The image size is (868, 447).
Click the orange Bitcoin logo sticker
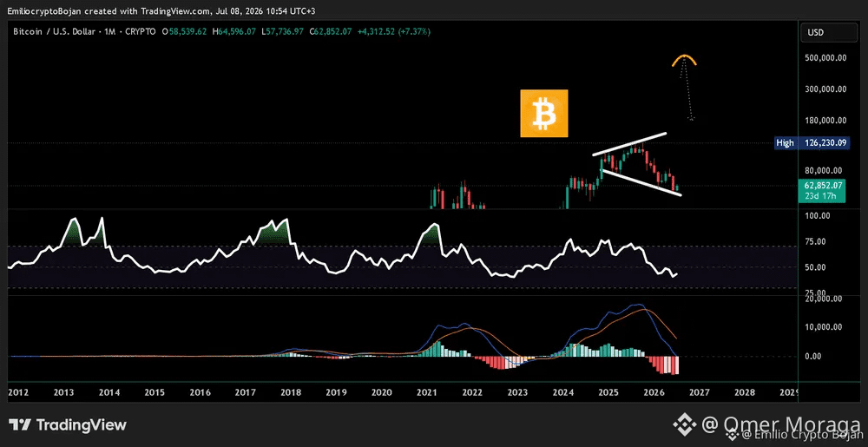pyautogui.click(x=544, y=113)
